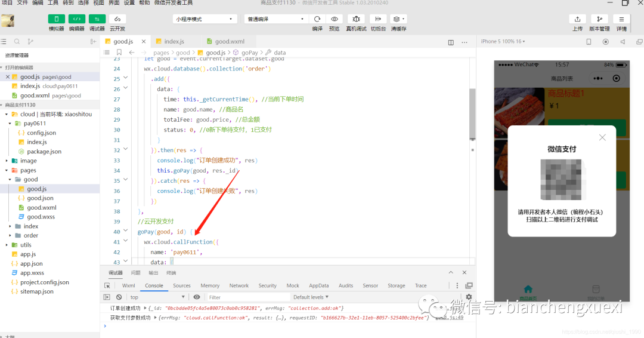Close the 微信支付 QR code dialog
Viewport: 644px width, 338px height.
602,138
